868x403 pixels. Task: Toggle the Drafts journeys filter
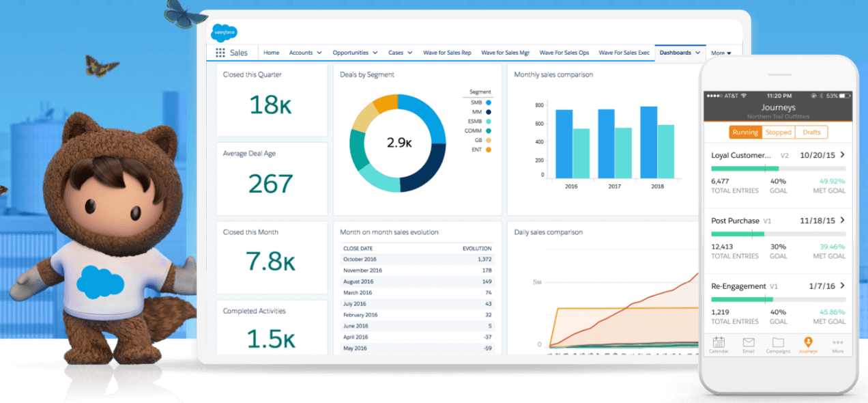tap(811, 132)
